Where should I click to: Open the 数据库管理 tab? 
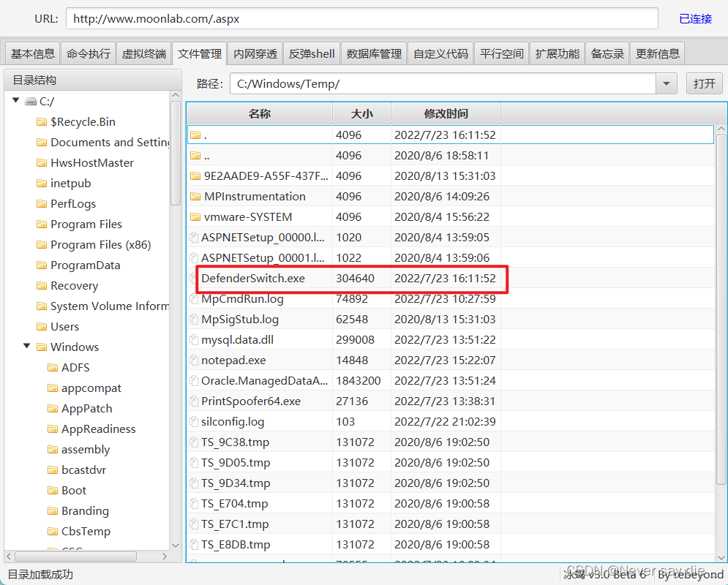tap(374, 54)
